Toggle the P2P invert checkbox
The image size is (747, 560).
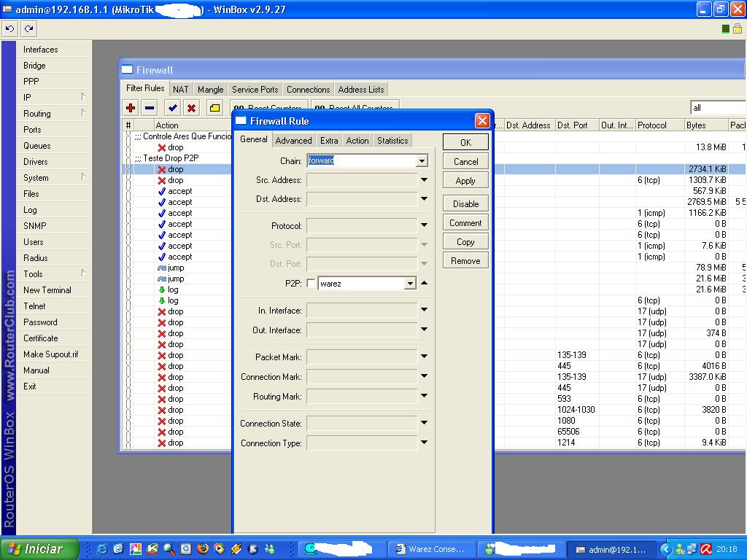311,284
